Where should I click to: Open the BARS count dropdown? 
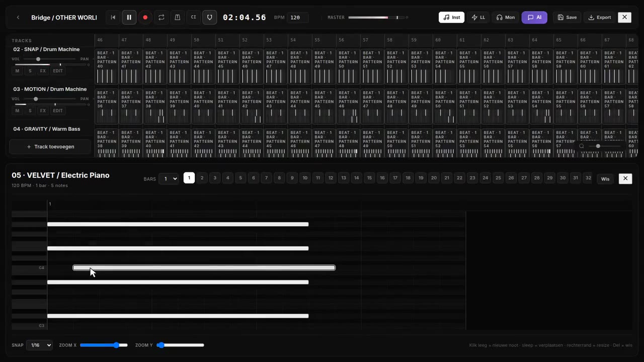coord(169,178)
